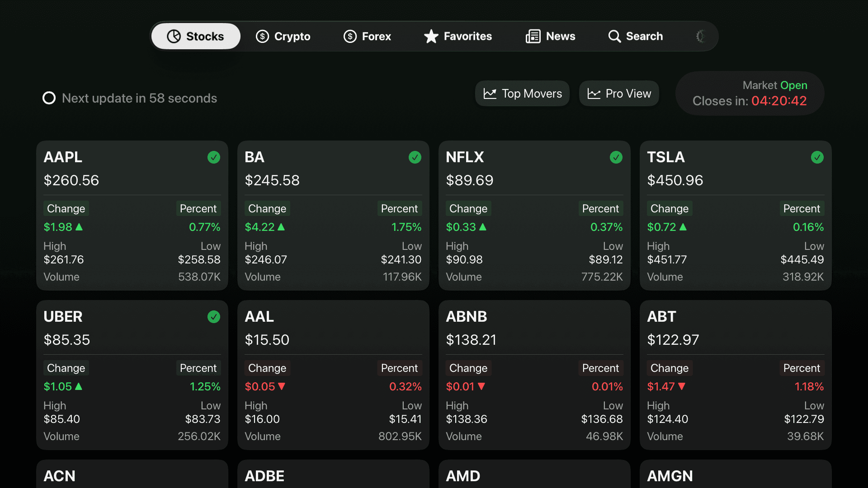This screenshot has height=488, width=868.
Task: Unfavorite NFLX using its checkmark badge
Action: click(x=616, y=157)
